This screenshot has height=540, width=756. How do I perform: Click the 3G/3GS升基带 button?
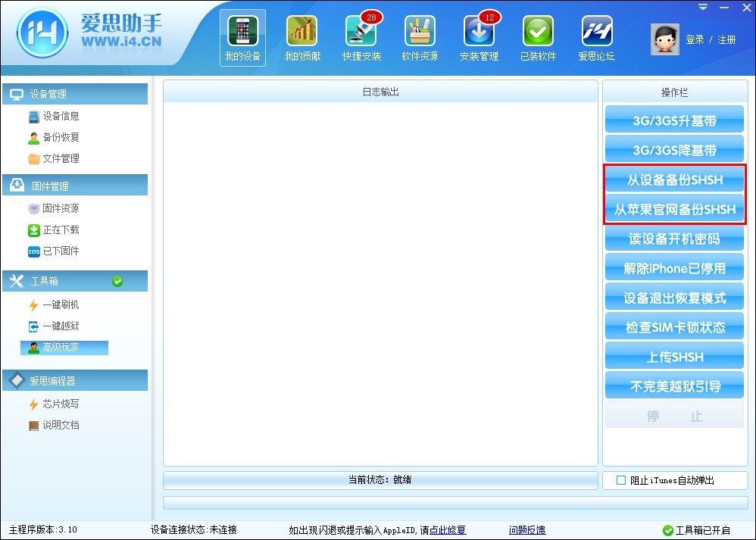[x=674, y=120]
